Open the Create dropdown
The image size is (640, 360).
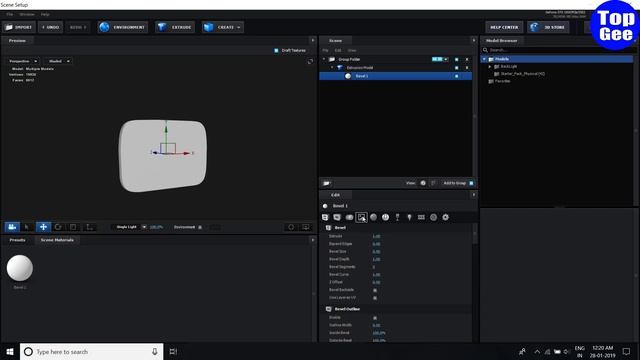(222, 27)
